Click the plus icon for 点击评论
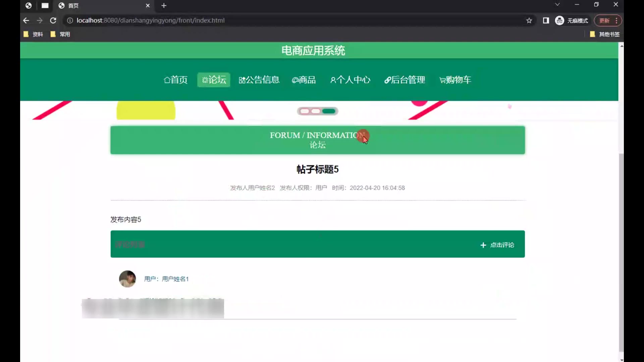 (483, 245)
